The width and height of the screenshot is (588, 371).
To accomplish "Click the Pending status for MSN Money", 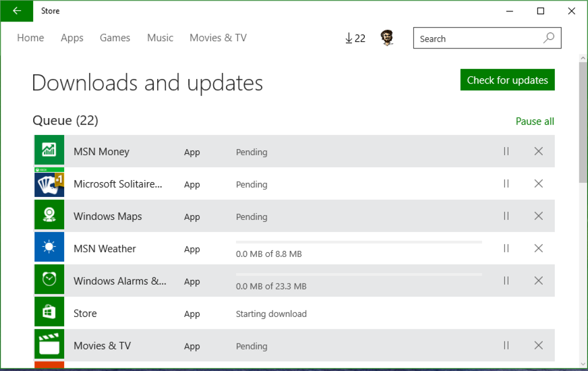I will click(252, 152).
